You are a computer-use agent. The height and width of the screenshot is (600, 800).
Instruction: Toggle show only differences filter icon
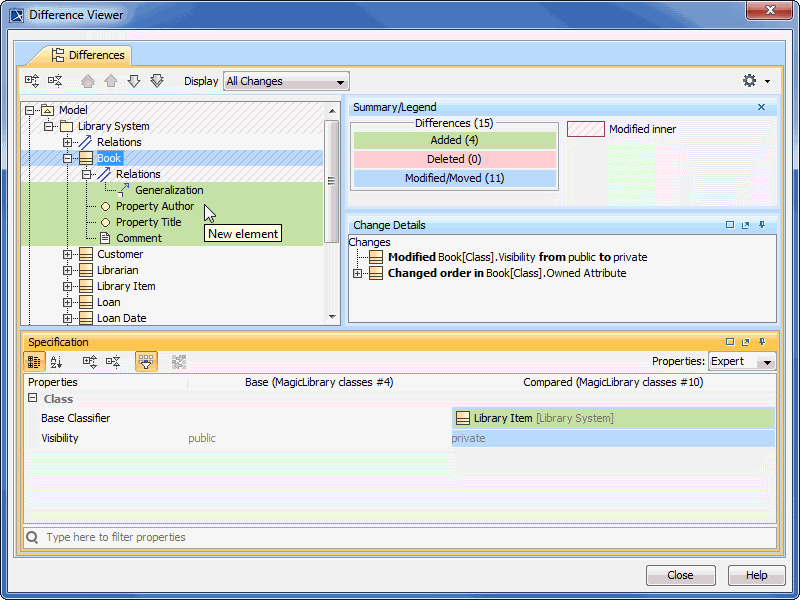click(146, 362)
